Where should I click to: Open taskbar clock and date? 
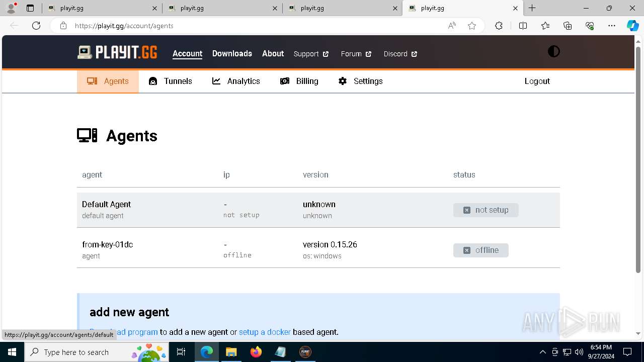pyautogui.click(x=601, y=352)
